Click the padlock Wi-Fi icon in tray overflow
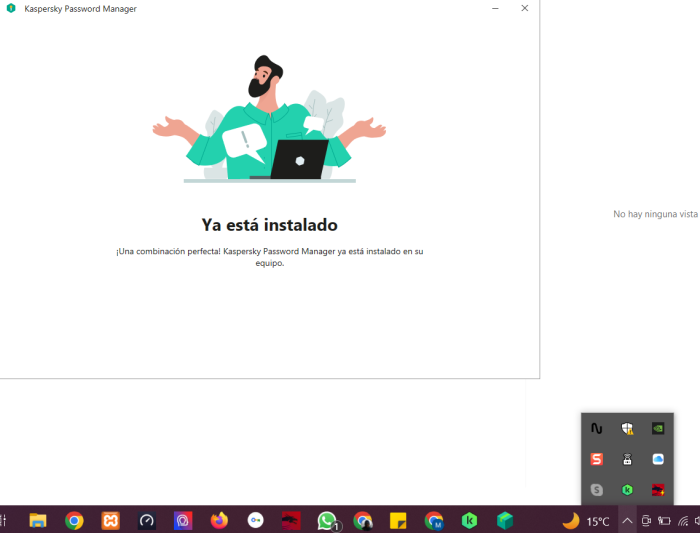This screenshot has height=533, width=700. click(627, 459)
